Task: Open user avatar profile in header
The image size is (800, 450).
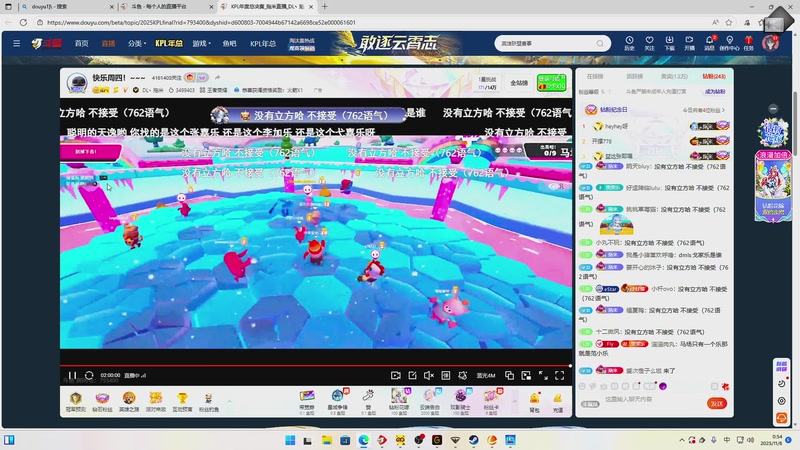Action: pyautogui.click(x=770, y=43)
